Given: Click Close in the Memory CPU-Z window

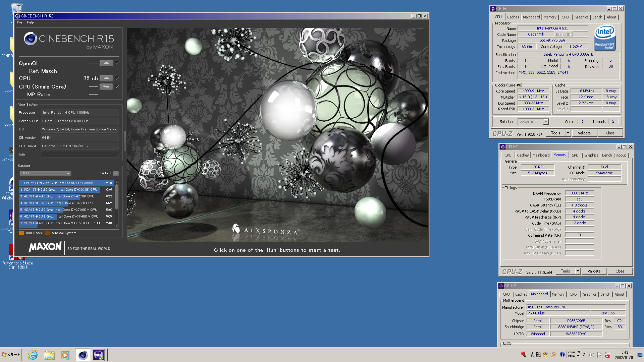Looking at the screenshot, I should (x=620, y=271).
